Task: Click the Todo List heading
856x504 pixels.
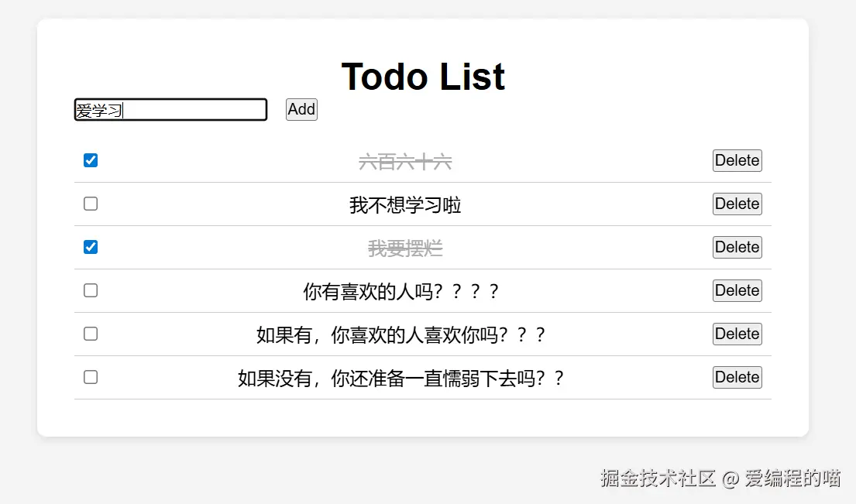Action: click(x=423, y=77)
